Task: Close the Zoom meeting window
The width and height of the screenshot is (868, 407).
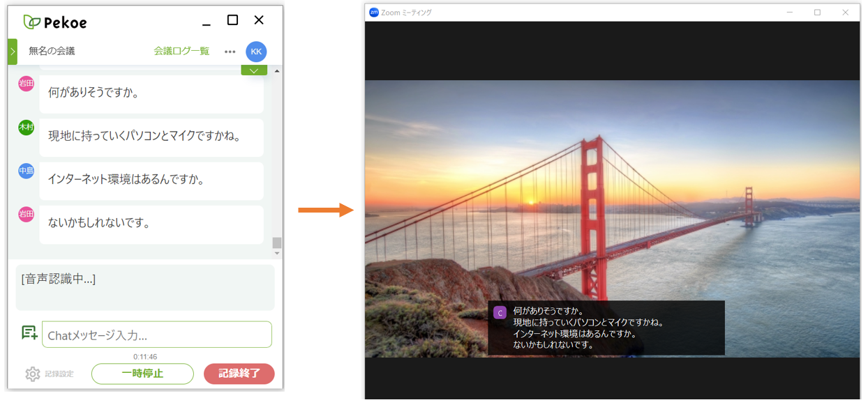Action: pos(846,13)
